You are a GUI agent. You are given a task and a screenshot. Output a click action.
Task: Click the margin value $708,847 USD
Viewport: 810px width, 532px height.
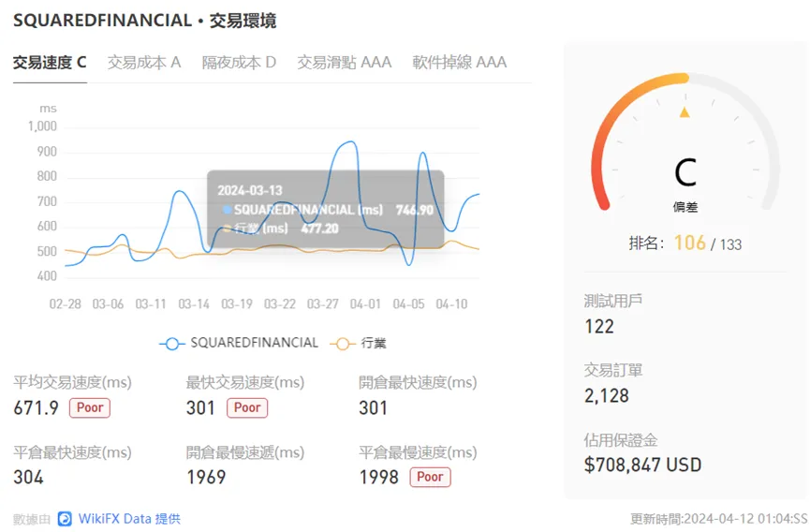tap(642, 465)
